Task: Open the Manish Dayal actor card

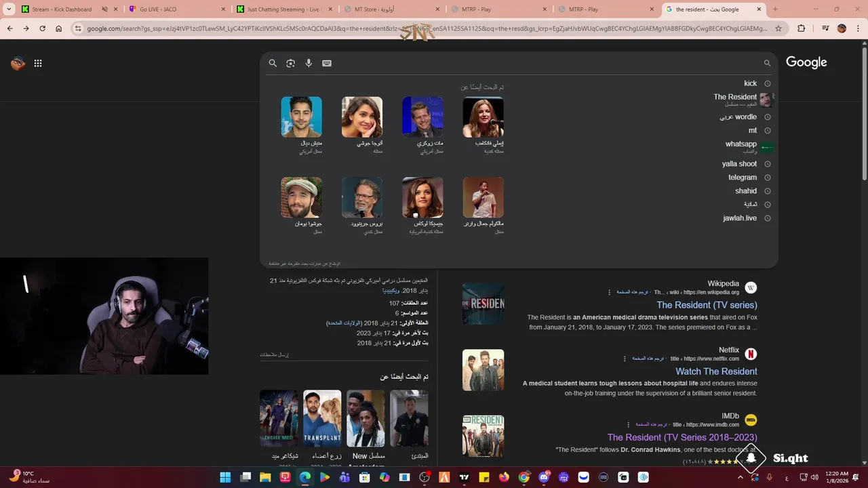Action: coord(302,125)
